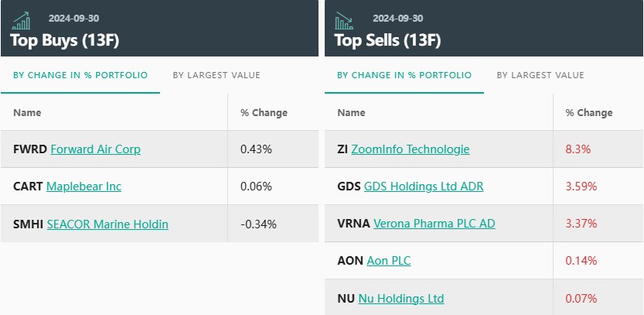Open the GDS Holdings Ltd ADR link
This screenshot has width=644, height=315.
tap(424, 186)
